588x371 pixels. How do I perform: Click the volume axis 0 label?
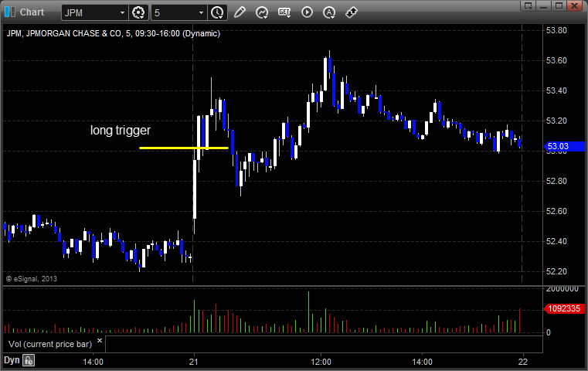click(549, 332)
